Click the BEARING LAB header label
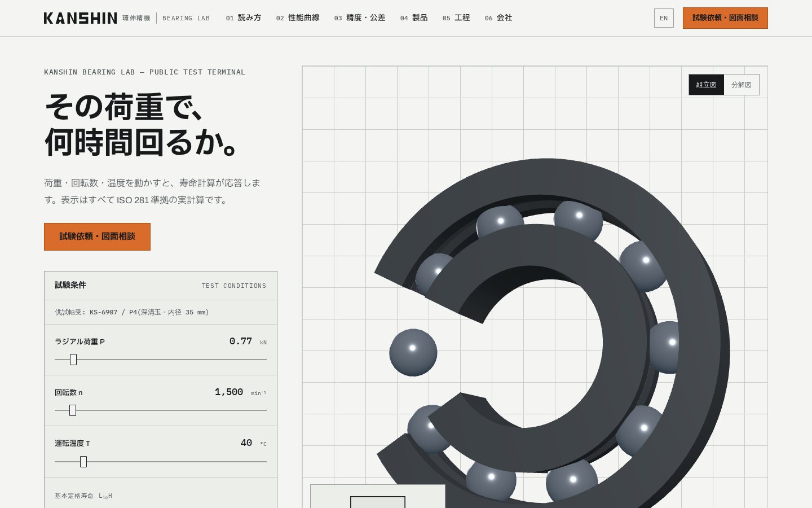812x508 pixels. [x=186, y=18]
